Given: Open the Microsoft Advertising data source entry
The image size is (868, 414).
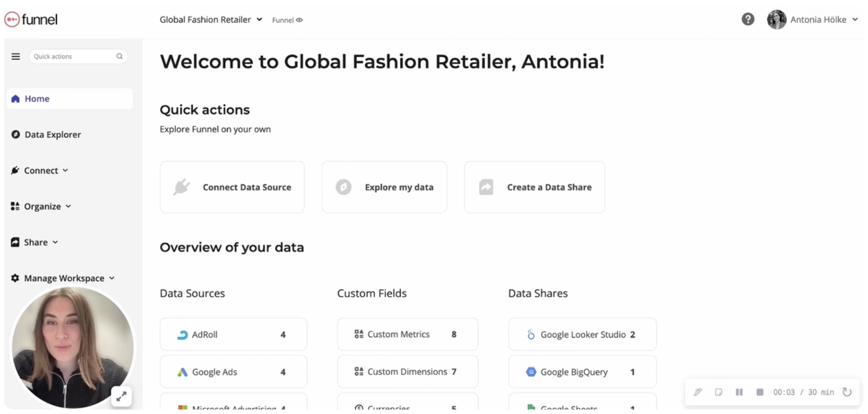Looking at the screenshot, I should pos(234,402).
